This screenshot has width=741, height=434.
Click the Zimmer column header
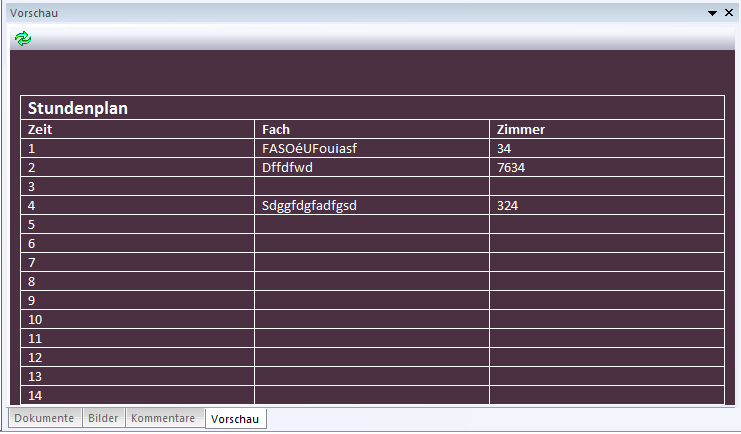click(520, 129)
